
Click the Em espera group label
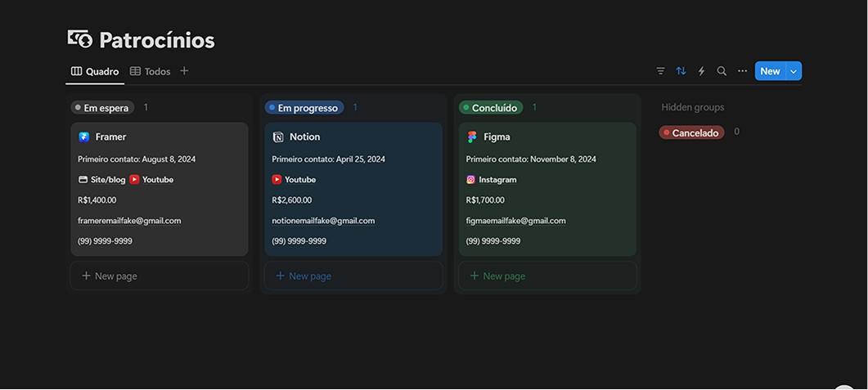click(102, 107)
